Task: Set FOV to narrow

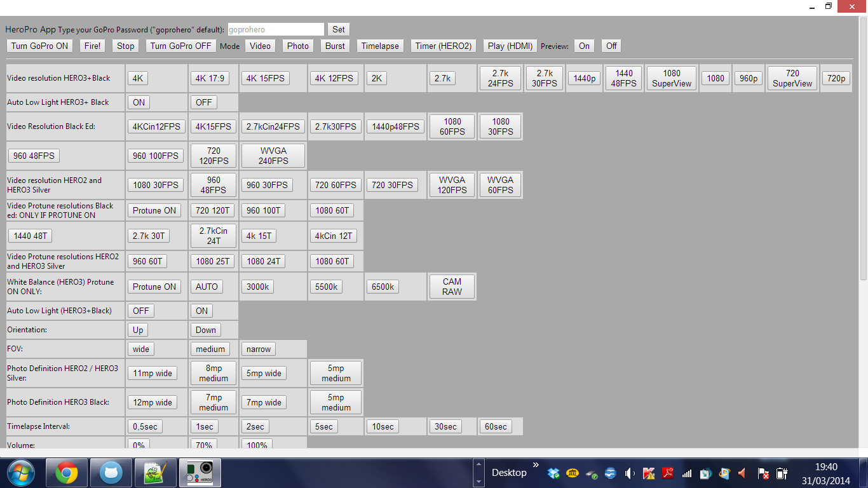Action: (259, 349)
